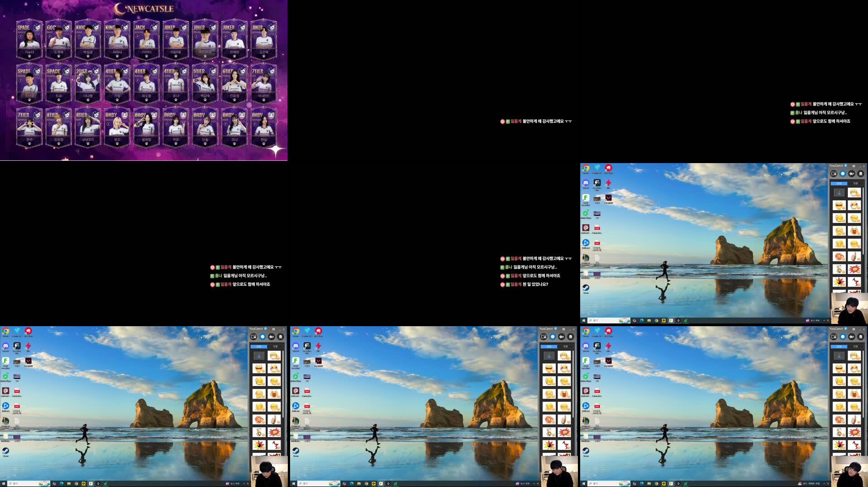Screen dimensions: 868x487
Task: Open green ring app icon in middle-right feed
Action: coord(586,213)
